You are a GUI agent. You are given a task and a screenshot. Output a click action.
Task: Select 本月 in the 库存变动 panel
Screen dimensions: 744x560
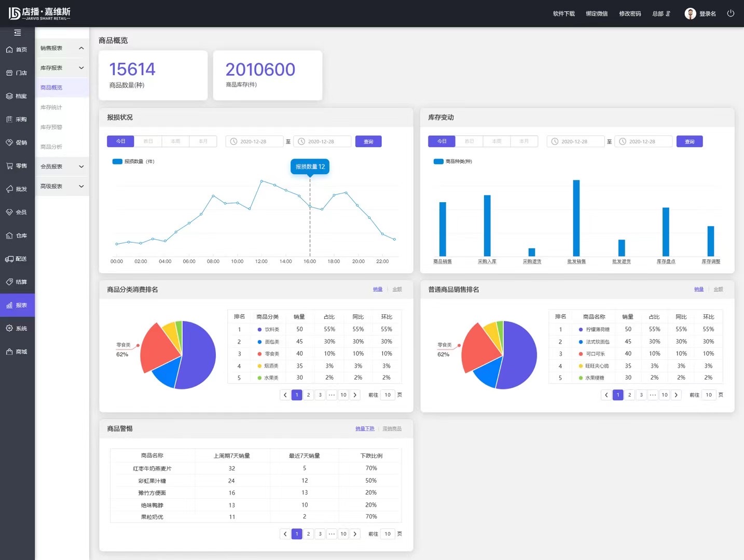[525, 142]
